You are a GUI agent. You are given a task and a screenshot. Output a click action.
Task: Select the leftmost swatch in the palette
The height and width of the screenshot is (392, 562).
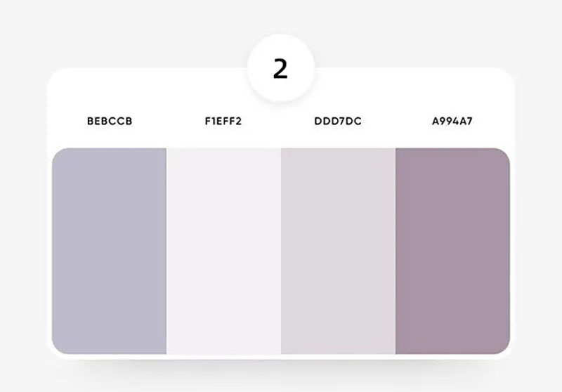pos(109,251)
